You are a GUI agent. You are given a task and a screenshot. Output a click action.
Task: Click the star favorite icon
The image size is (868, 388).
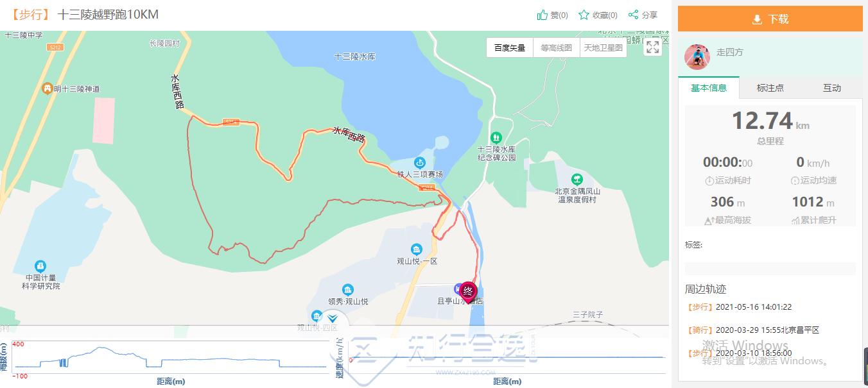point(584,15)
